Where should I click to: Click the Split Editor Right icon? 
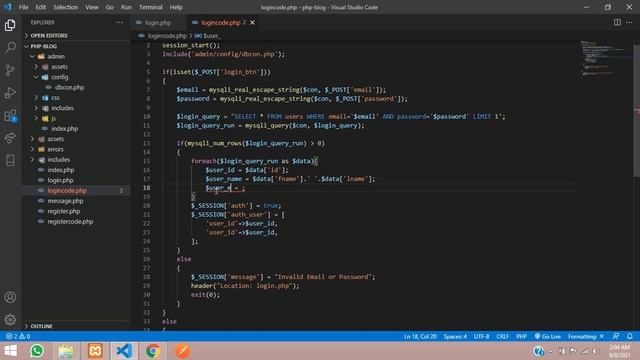[617, 22]
